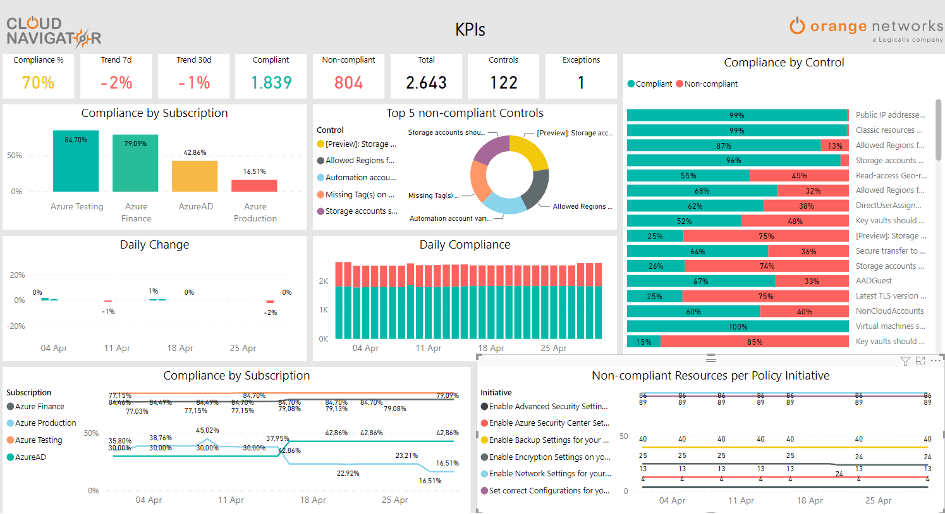Click the Latest TLS version ... control label
Screen dimensions: 945x514
click(x=891, y=296)
